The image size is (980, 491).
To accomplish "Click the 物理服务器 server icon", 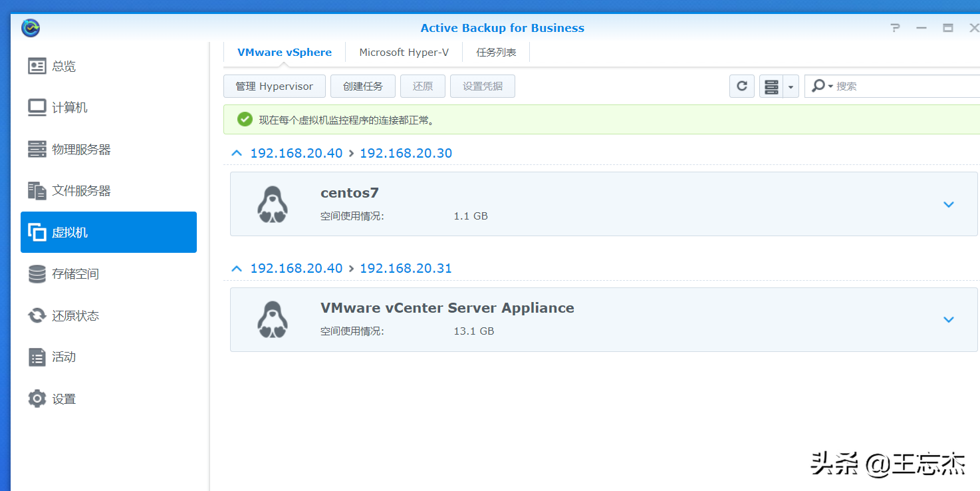I will 37,150.
